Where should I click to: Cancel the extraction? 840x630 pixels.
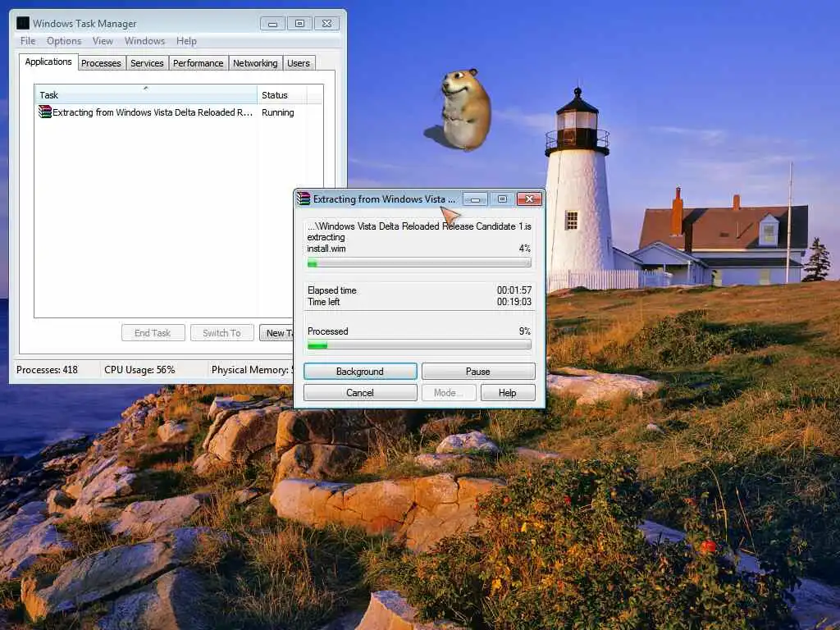(360, 393)
